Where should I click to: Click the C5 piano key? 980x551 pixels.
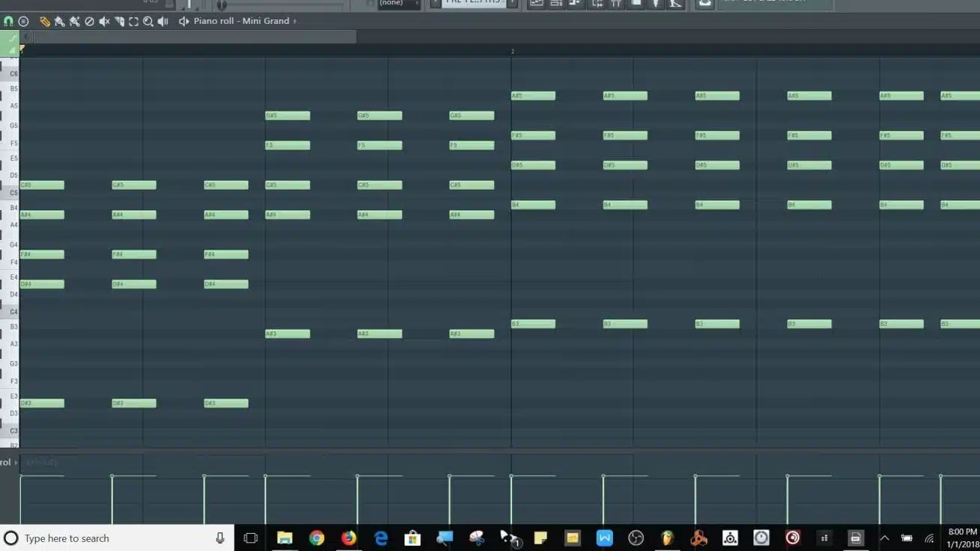click(x=10, y=192)
